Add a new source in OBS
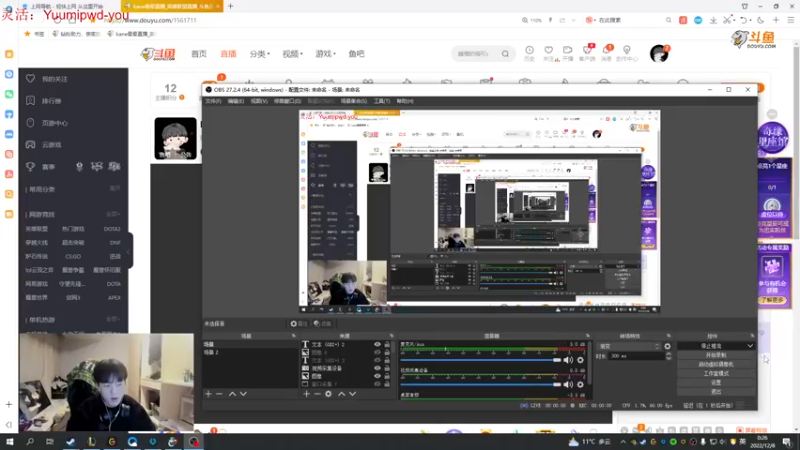The image size is (800, 450). pyautogui.click(x=306, y=394)
